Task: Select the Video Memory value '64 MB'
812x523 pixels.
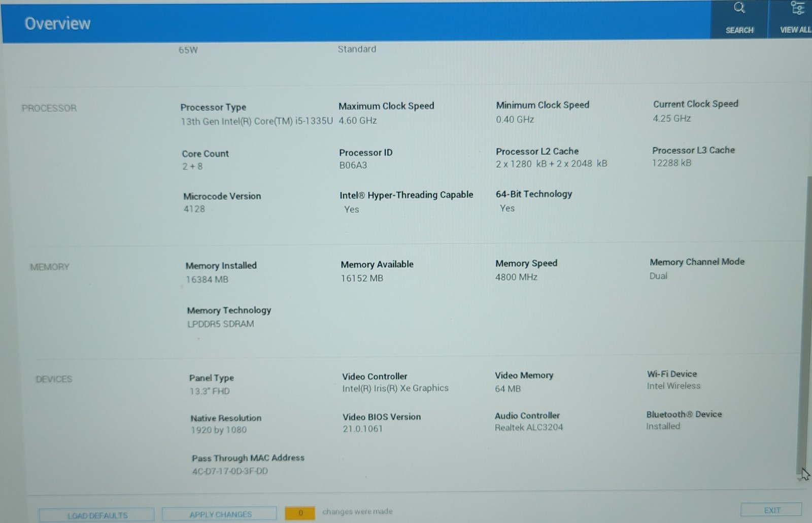Action: pos(508,389)
